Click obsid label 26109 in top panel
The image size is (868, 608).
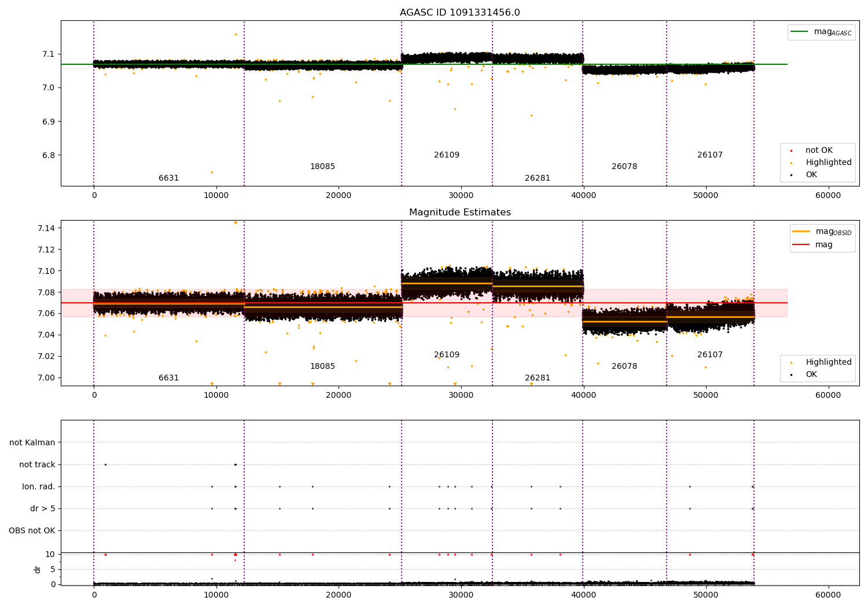(x=447, y=155)
